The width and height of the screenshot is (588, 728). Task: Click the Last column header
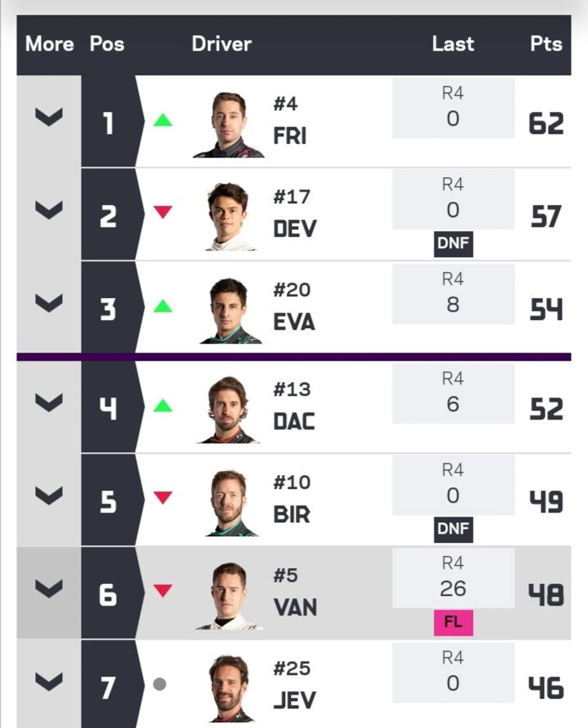click(453, 44)
